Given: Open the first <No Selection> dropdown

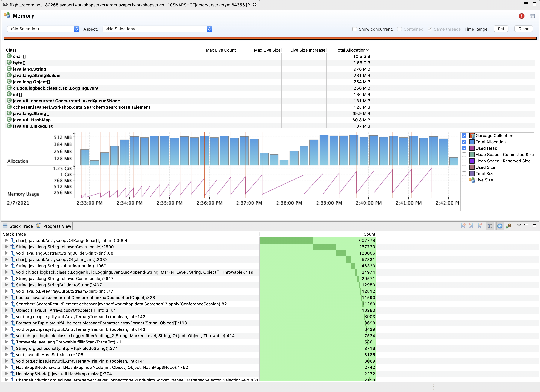Looking at the screenshot, I should pos(43,29).
